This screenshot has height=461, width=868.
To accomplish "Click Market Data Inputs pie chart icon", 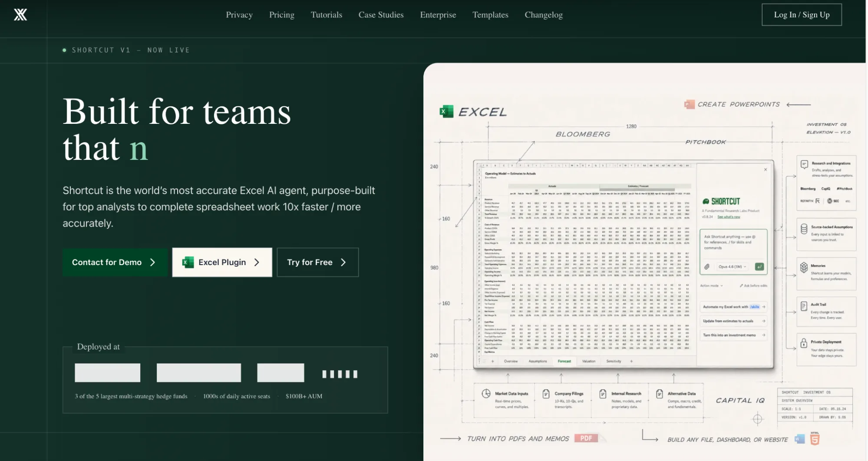I will (486, 394).
